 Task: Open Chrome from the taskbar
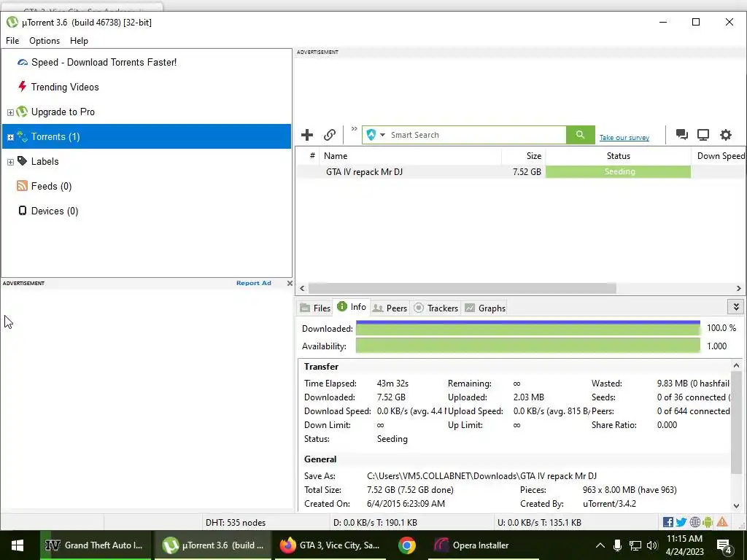click(407, 545)
